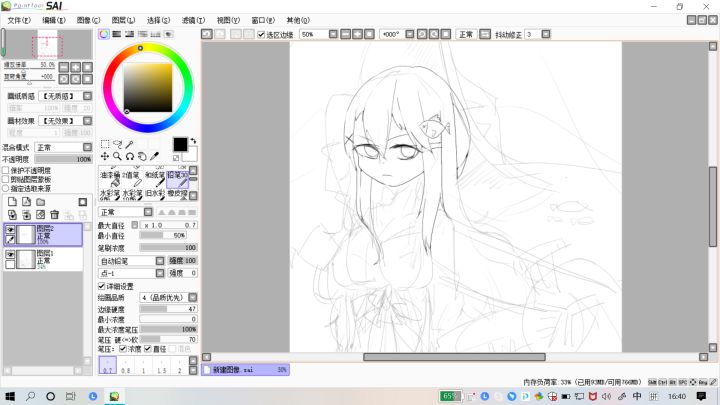Enable 保护不透明度 preserve opacity
Image resolution: width=720 pixels, height=405 pixels.
pyautogui.click(x=6, y=170)
